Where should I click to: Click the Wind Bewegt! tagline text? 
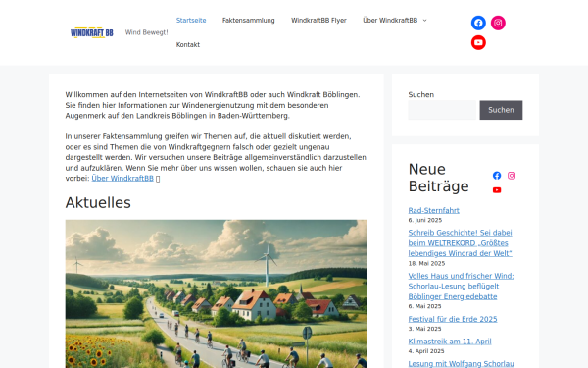[147, 32]
